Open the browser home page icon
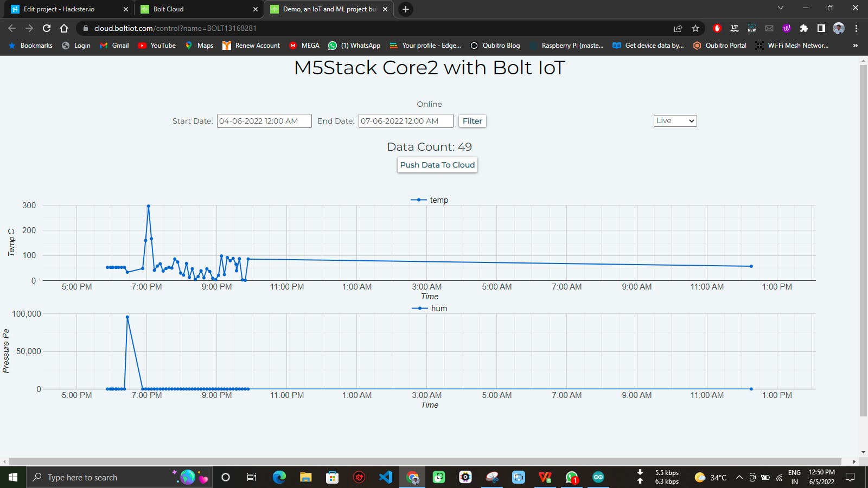This screenshot has height=488, width=868. (64, 28)
